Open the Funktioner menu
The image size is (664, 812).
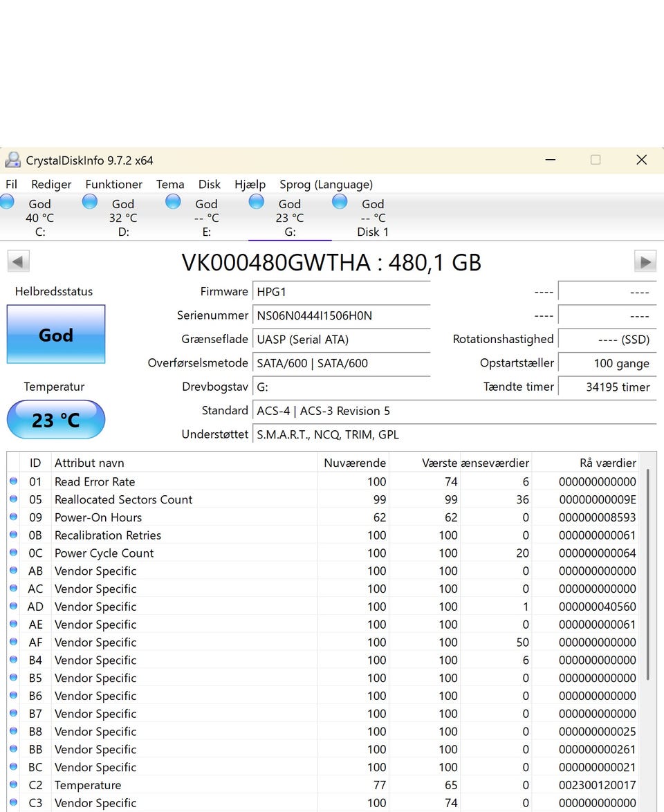click(113, 185)
